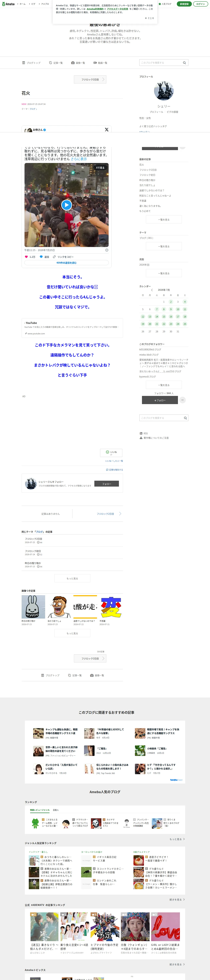This screenshot has height=980, width=210.
Task: Click the blue 変 character thumbnail
Action: point(111,607)
